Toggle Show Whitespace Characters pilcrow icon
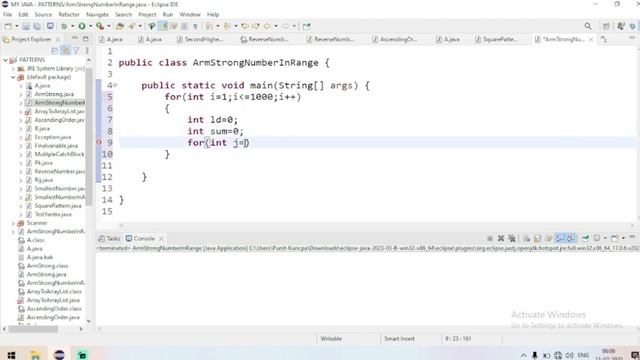Viewport: 640px width, 360px height. click(x=195, y=26)
